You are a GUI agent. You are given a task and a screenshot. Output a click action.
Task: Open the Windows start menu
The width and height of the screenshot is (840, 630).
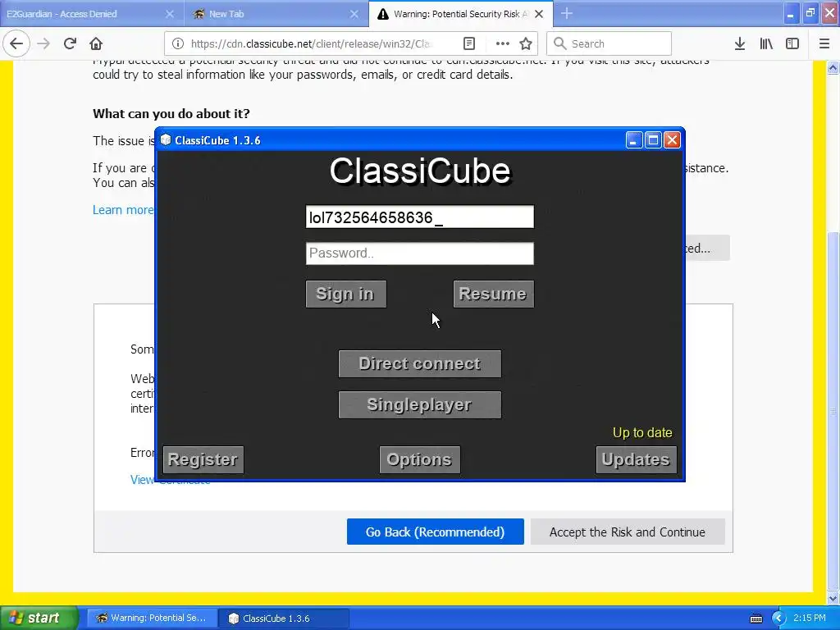click(39, 618)
